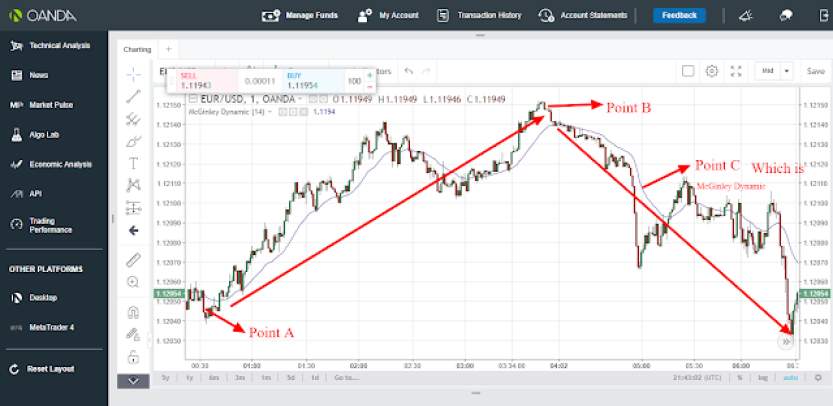833x406 pixels.
Task: Toggle auto scale option
Action: coord(790,378)
